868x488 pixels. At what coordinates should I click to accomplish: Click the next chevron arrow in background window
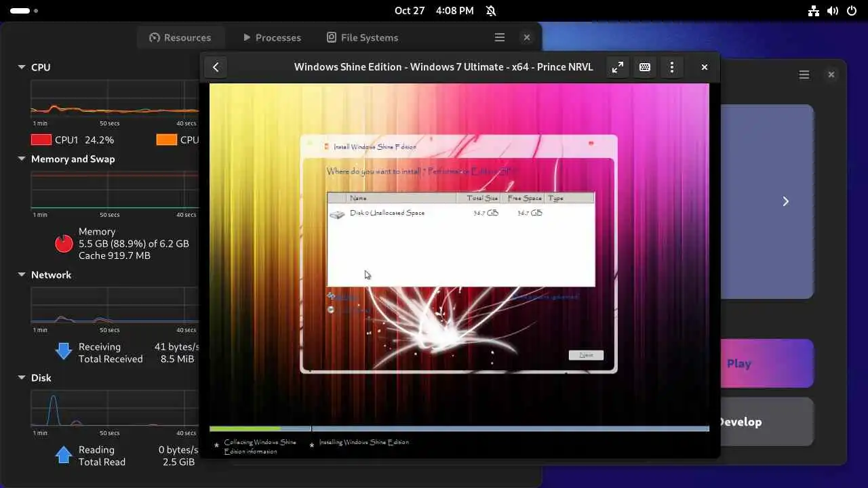coord(785,201)
